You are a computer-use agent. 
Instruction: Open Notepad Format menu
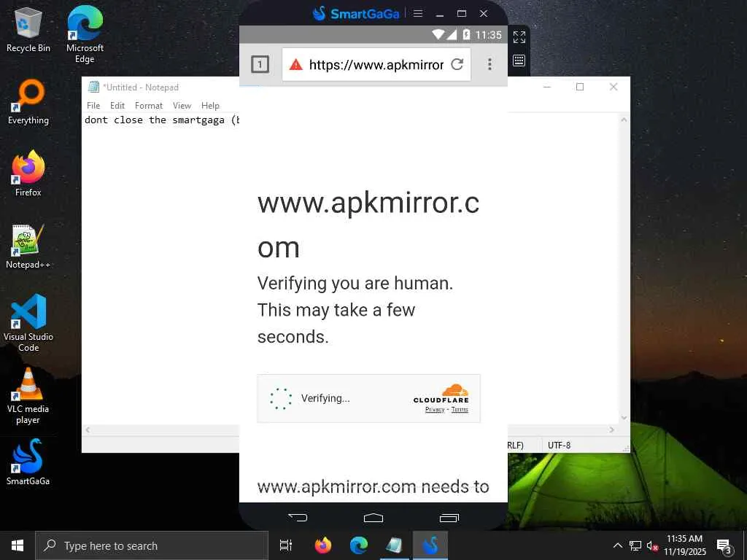[149, 106]
